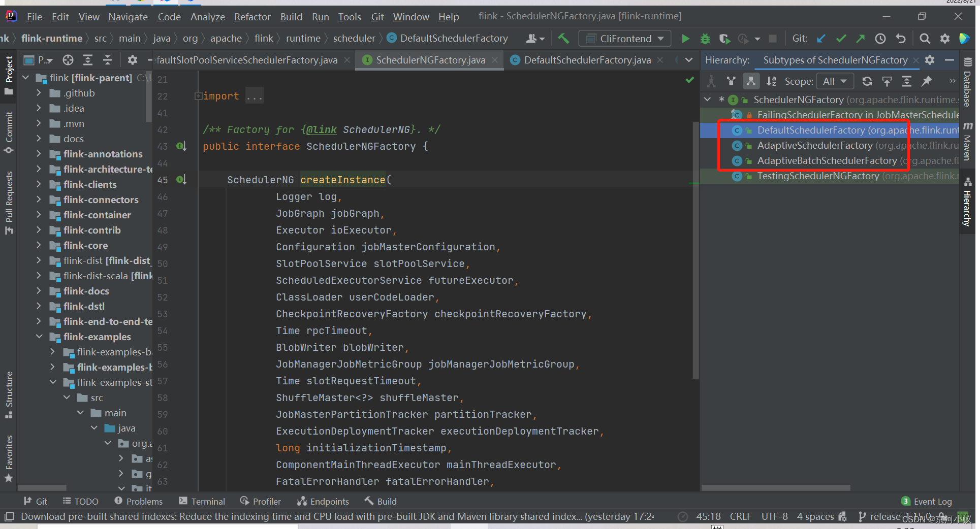Click Git push green arrow

tap(861, 39)
